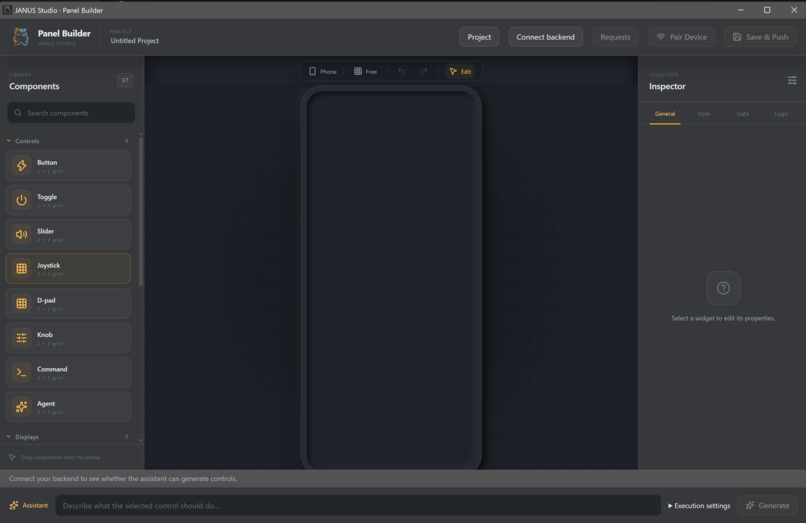Screen dimensions: 806x523
Task: Click the JANUS Panel Builder logo
Action: (21, 37)
